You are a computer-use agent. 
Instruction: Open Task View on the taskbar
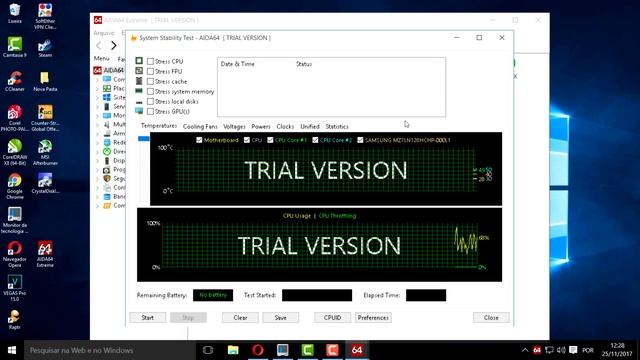(x=208, y=350)
